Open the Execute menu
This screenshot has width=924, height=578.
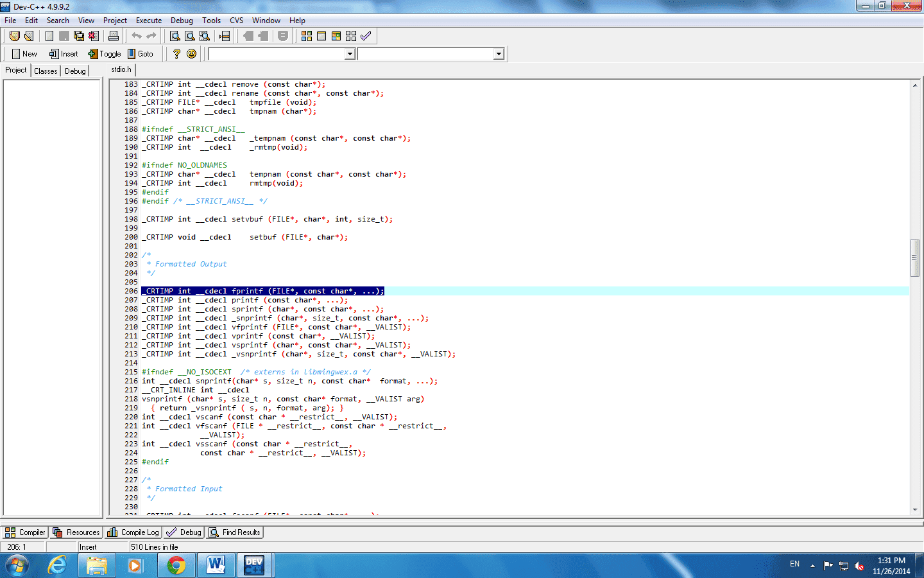(148, 21)
